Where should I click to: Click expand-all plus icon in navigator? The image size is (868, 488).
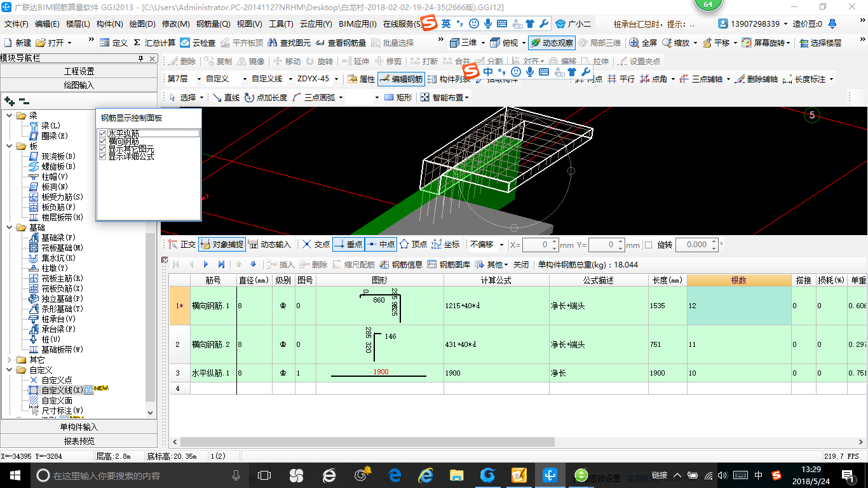pos(9,101)
